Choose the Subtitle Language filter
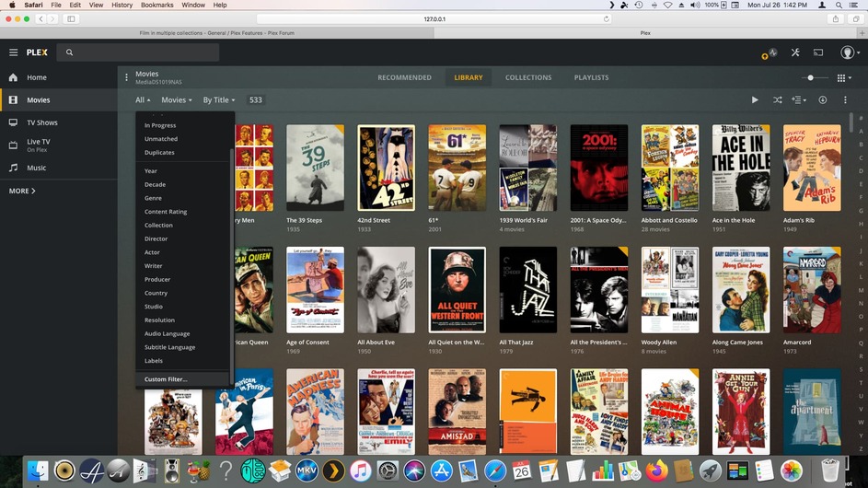Image resolution: width=868 pixels, height=488 pixels. [182, 347]
